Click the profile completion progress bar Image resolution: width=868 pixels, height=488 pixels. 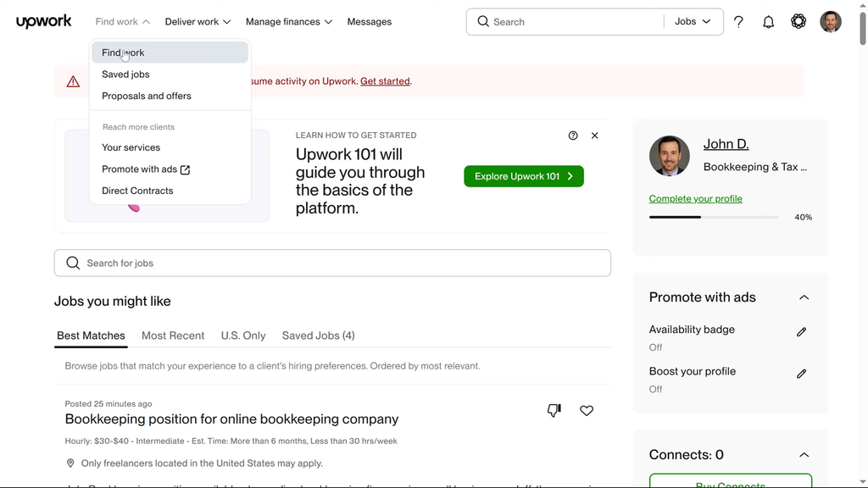(713, 218)
